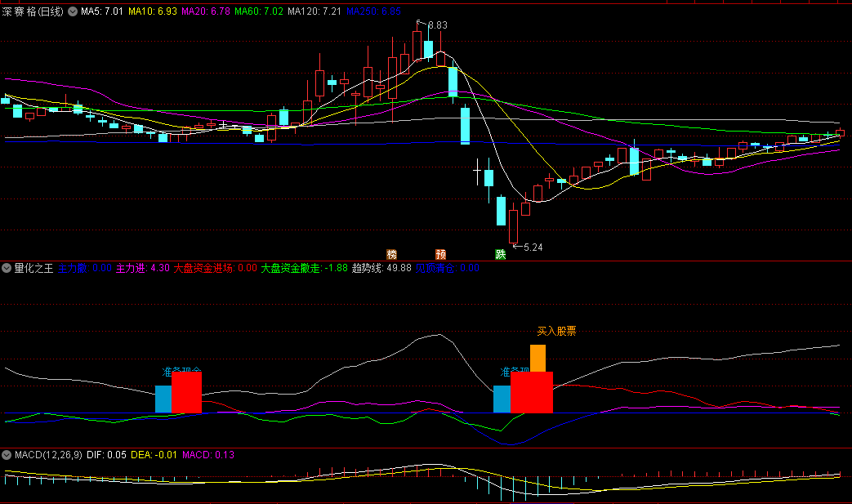This screenshot has height=504, width=852.
Task: Click the magenta MA20: 6.78 label
Action: [x=206, y=11]
